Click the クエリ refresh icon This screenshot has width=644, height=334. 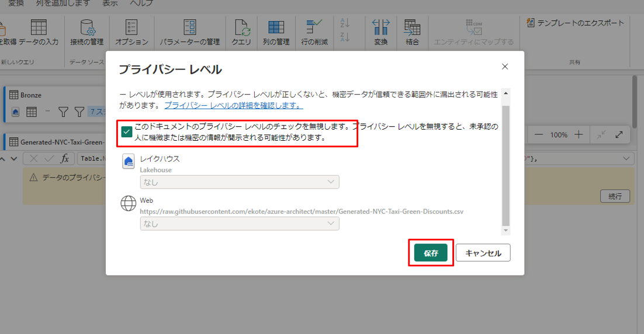point(241,27)
